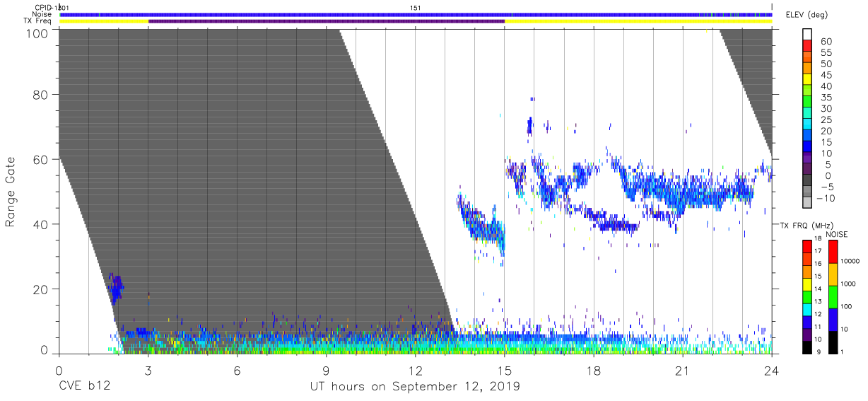The height and width of the screenshot is (401, 868).
Task: Click the "1000" label on the NOISE scale
Action: coord(847,283)
